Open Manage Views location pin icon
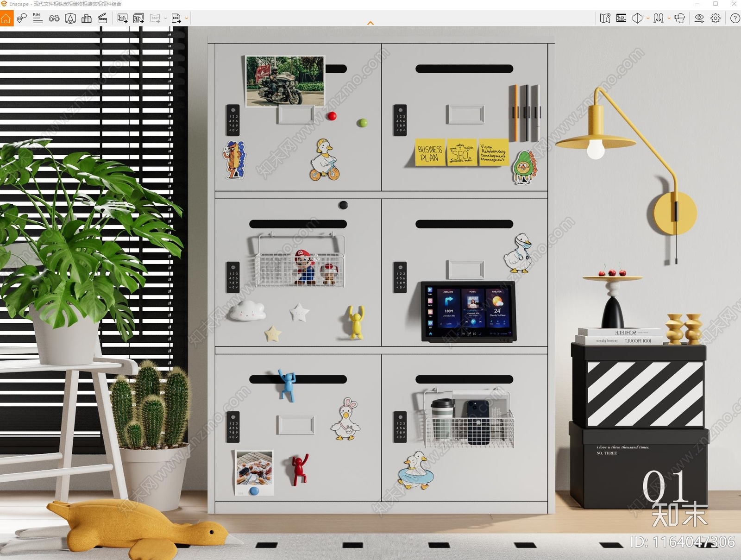The height and width of the screenshot is (560, 741). [x=22, y=19]
